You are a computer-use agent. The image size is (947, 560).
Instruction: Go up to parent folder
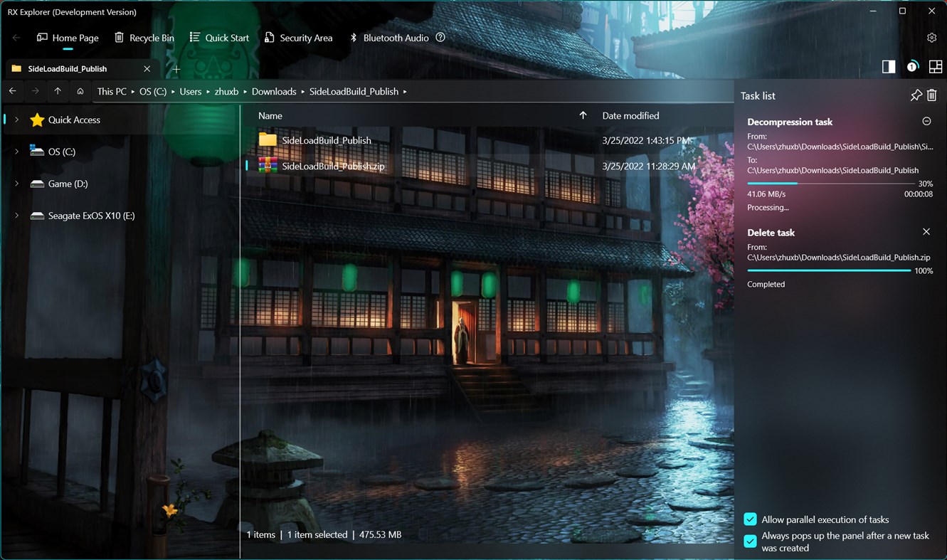[58, 91]
